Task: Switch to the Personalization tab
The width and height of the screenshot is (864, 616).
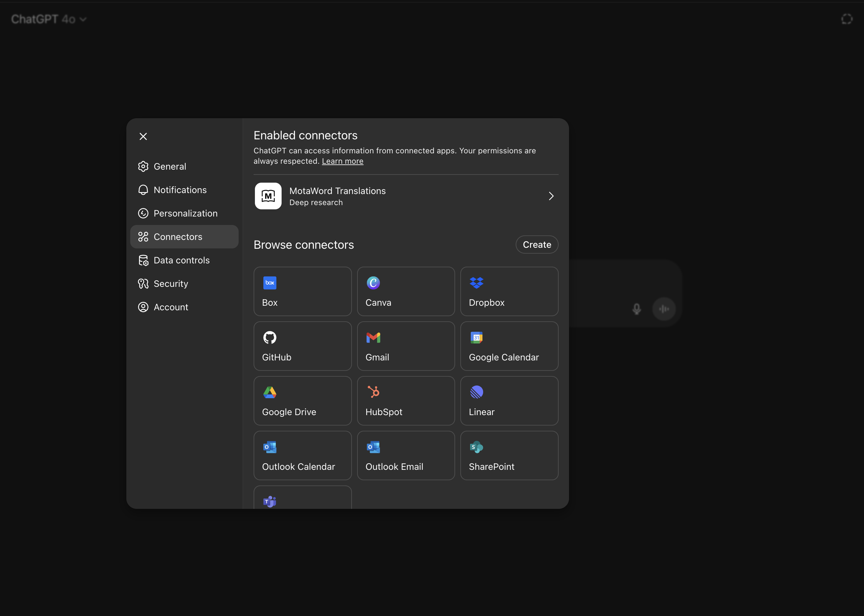Action: 184,213
